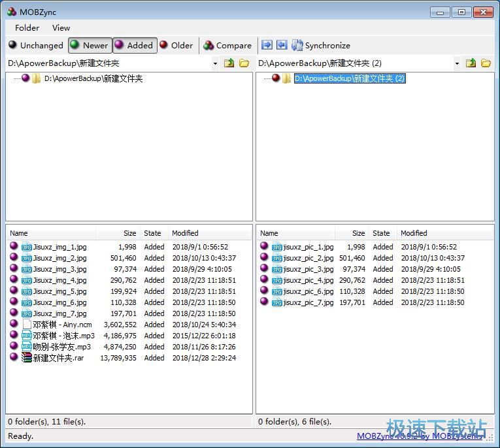Open the left folder path dropdown

pyautogui.click(x=215, y=63)
